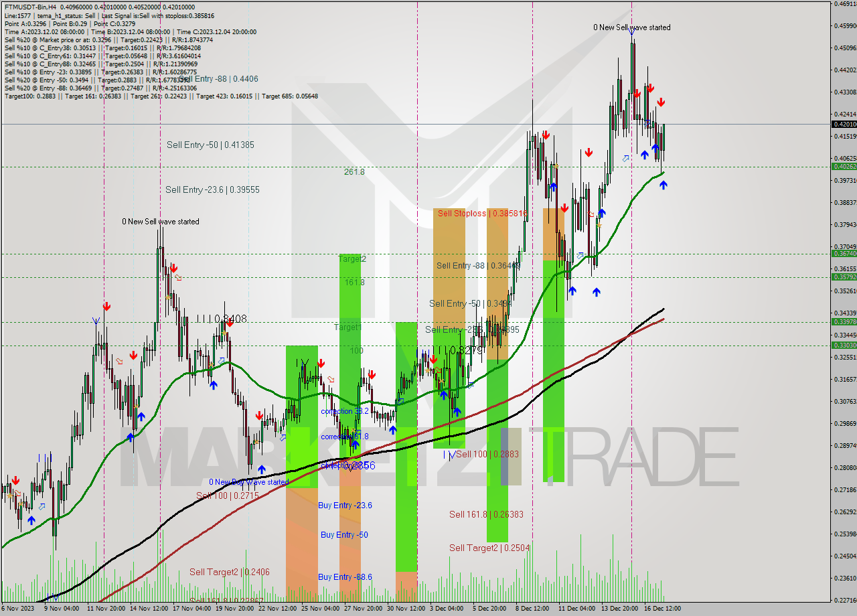The height and width of the screenshot is (616, 857).
Task: Click the 'Sell 100 | 0.2715' label
Action: (x=227, y=495)
